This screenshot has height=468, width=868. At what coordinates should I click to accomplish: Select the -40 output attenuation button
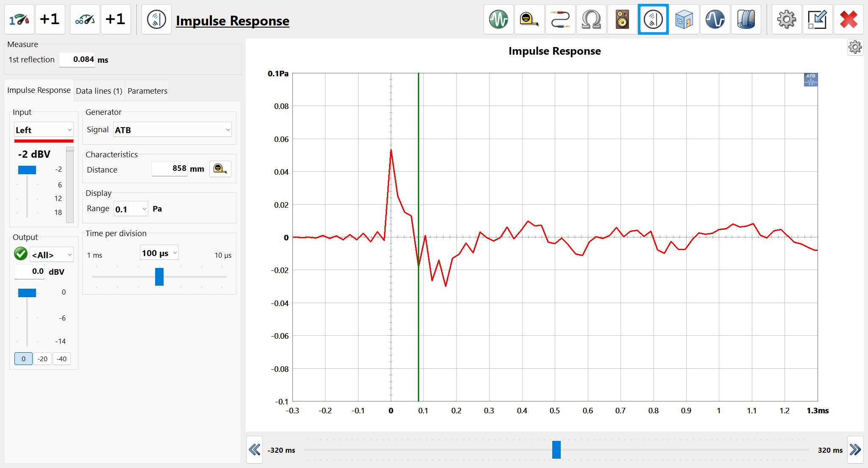[x=62, y=359]
